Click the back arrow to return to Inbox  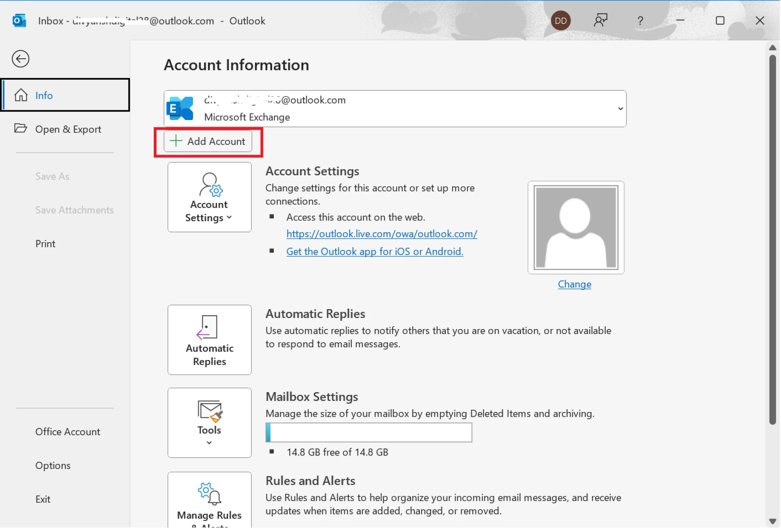(20, 59)
